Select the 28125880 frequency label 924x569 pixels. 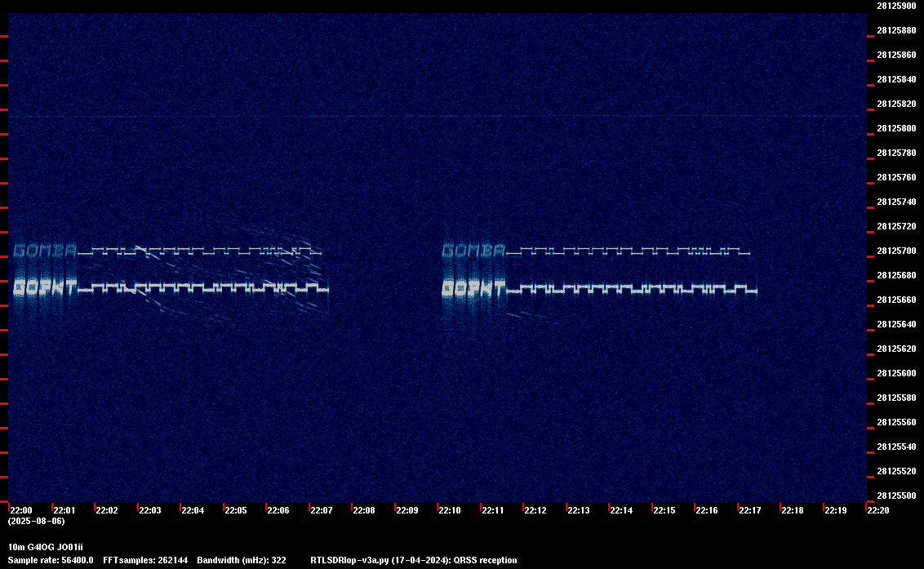[x=897, y=31]
